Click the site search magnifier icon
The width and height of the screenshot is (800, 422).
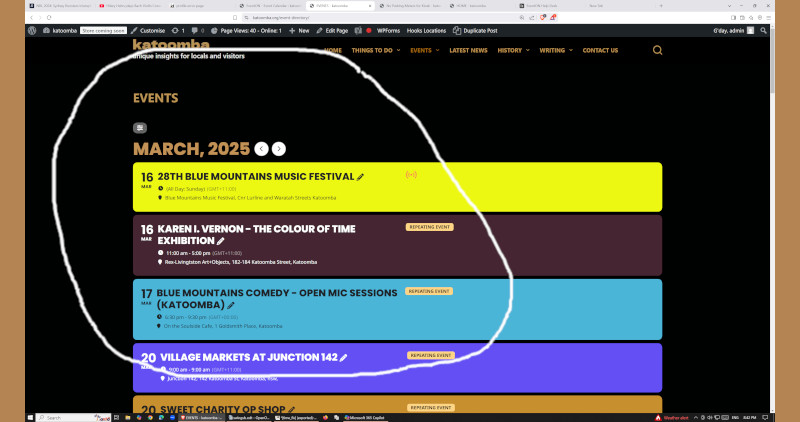pos(657,50)
